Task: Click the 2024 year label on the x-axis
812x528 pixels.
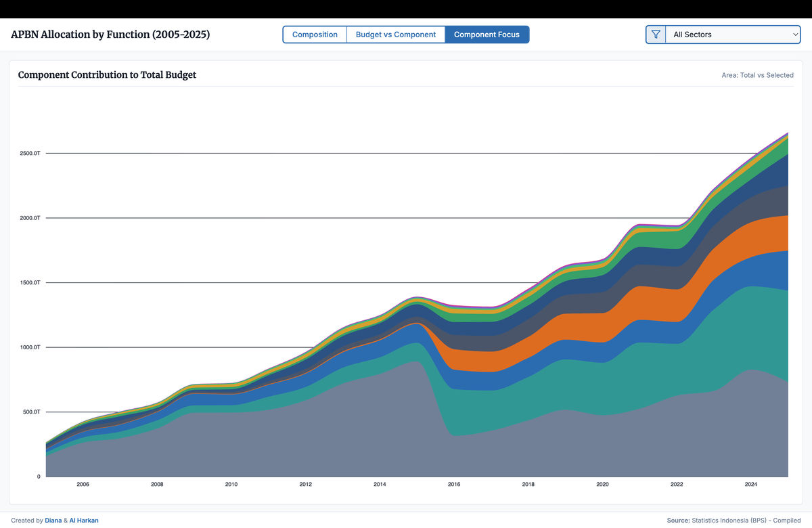Action: tap(750, 485)
